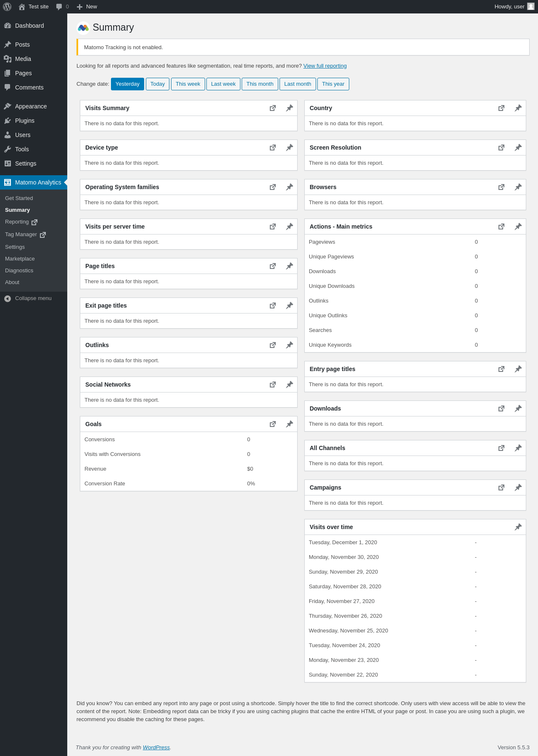
Task: Pin the Device type widget
Action: point(289,148)
